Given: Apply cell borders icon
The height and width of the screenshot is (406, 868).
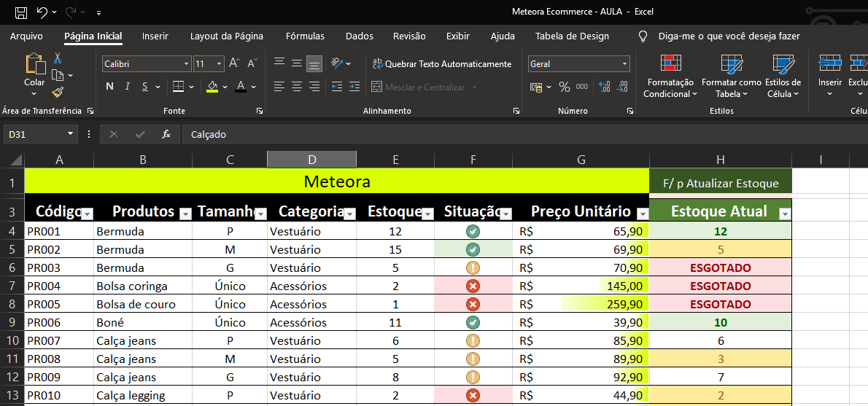Looking at the screenshot, I should pyautogui.click(x=178, y=86).
